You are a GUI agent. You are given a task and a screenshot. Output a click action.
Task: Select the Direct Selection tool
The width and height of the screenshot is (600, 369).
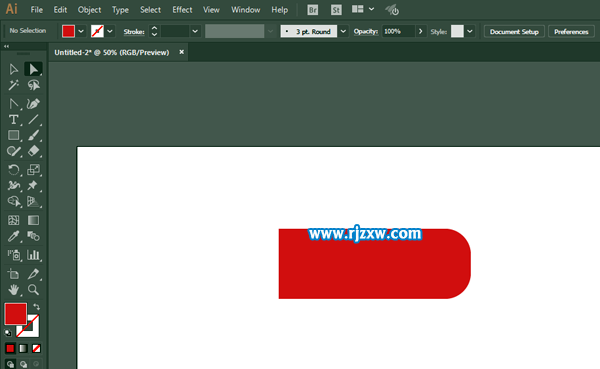[33, 69]
